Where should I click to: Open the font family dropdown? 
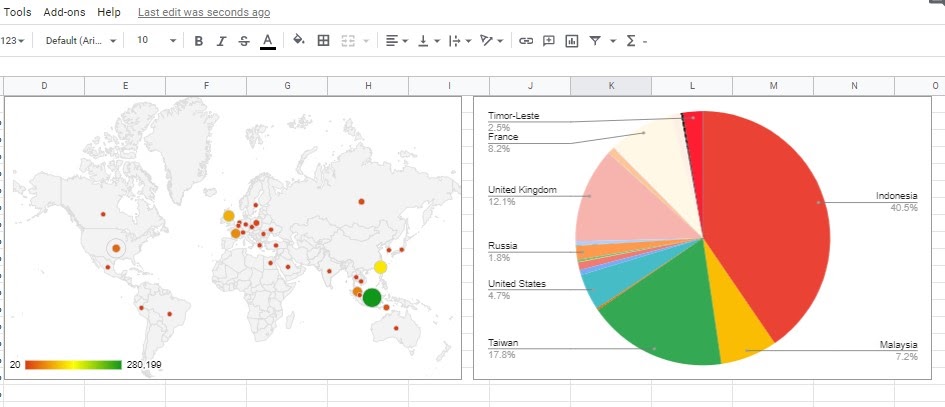click(81, 40)
